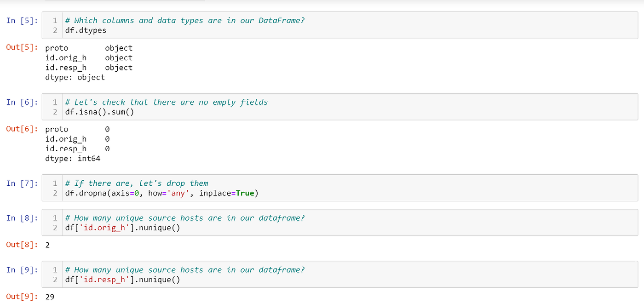The image size is (644, 303).
Task: Click the df.dropna code cell
Action: click(339, 188)
